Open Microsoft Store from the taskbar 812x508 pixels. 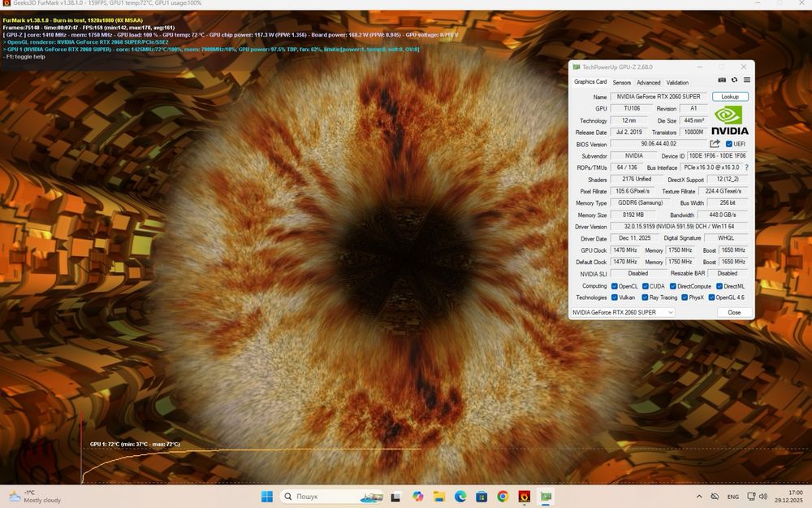click(x=482, y=497)
